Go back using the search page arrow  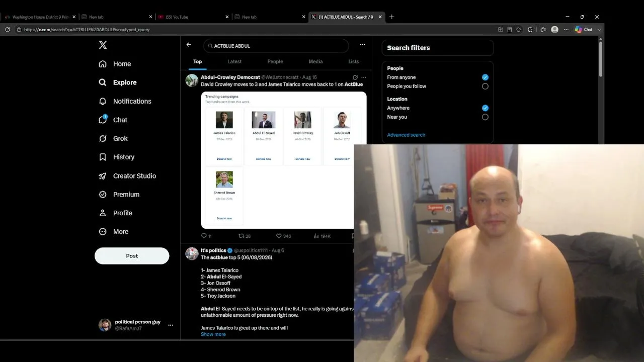tap(189, 45)
